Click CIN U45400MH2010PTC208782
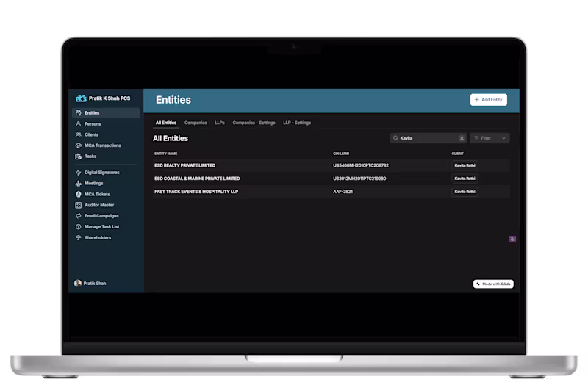The width and height of the screenshot is (588, 382). point(361,165)
